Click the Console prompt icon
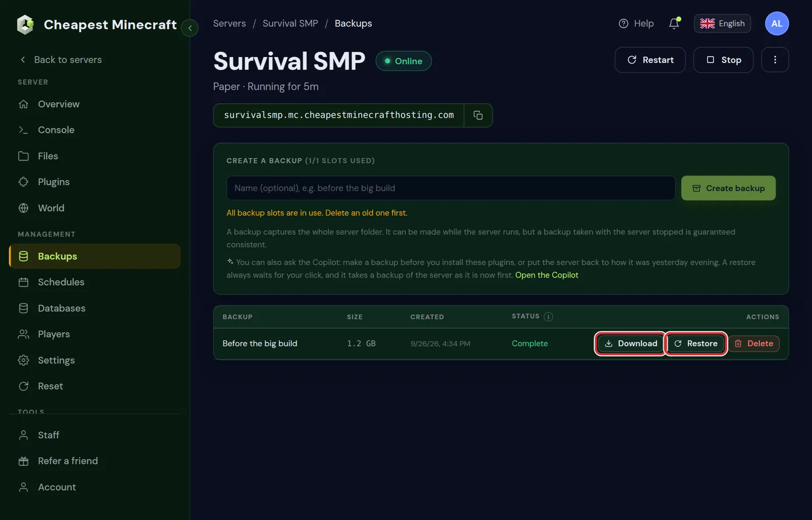The image size is (812, 520). pos(23,130)
